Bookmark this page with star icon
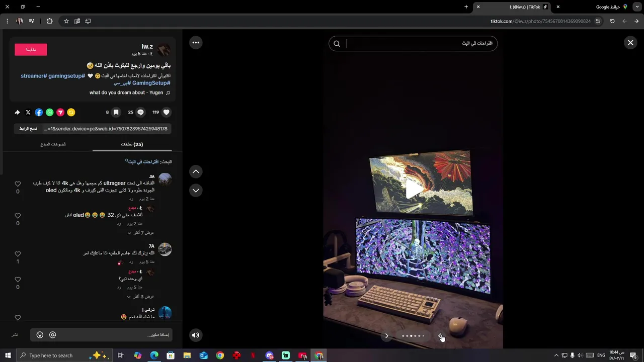This screenshot has height=362, width=644. (x=66, y=21)
